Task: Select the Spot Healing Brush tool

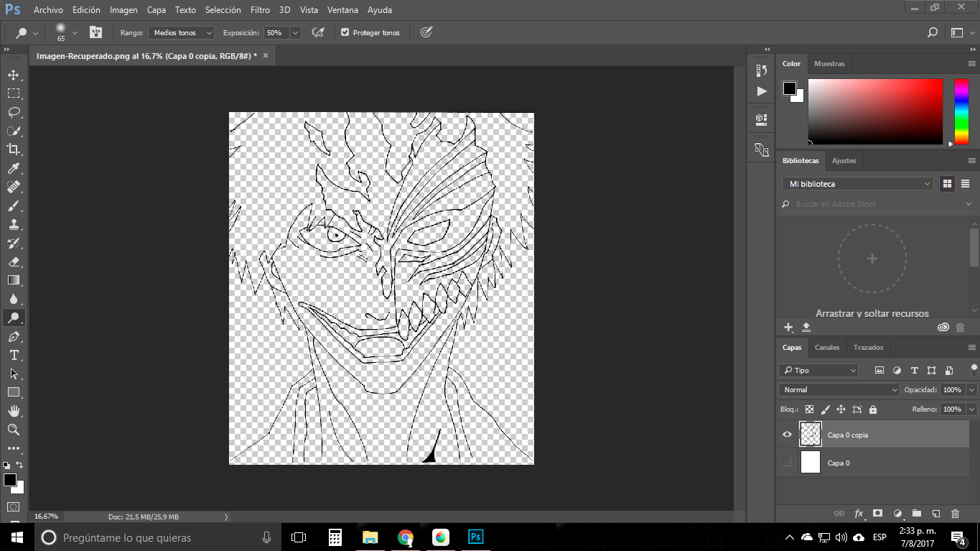Action: pyautogui.click(x=14, y=187)
